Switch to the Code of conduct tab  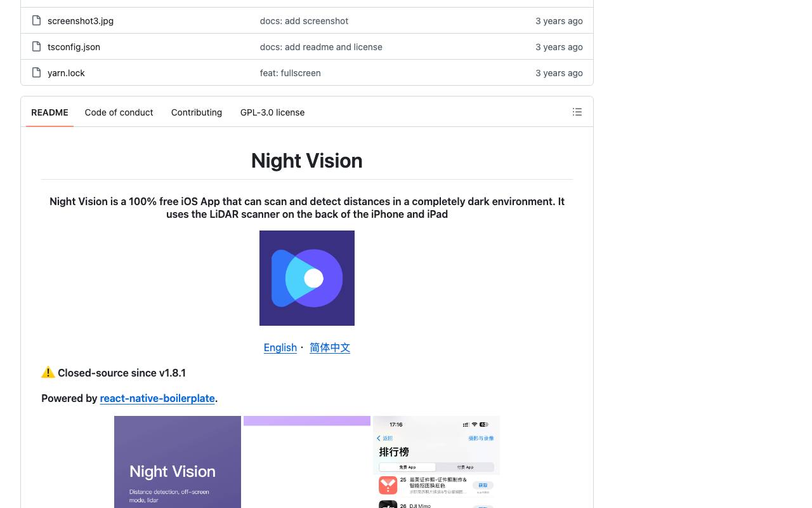click(x=119, y=112)
